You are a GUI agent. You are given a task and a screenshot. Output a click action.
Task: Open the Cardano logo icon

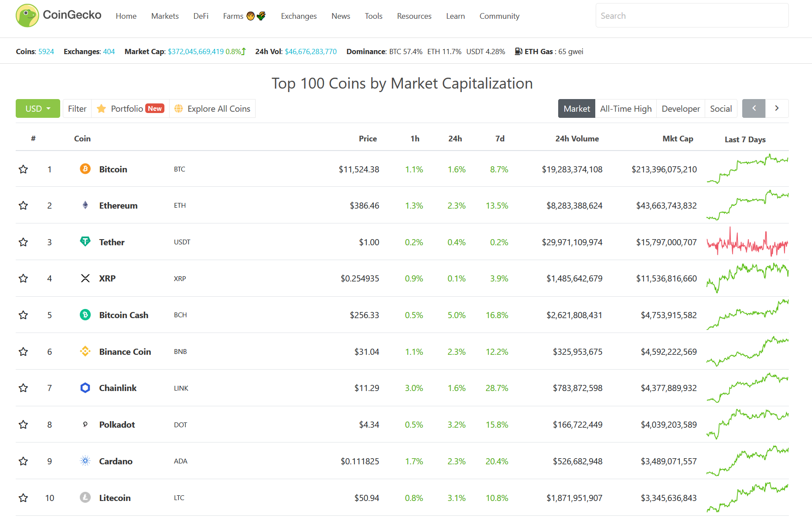(x=85, y=461)
